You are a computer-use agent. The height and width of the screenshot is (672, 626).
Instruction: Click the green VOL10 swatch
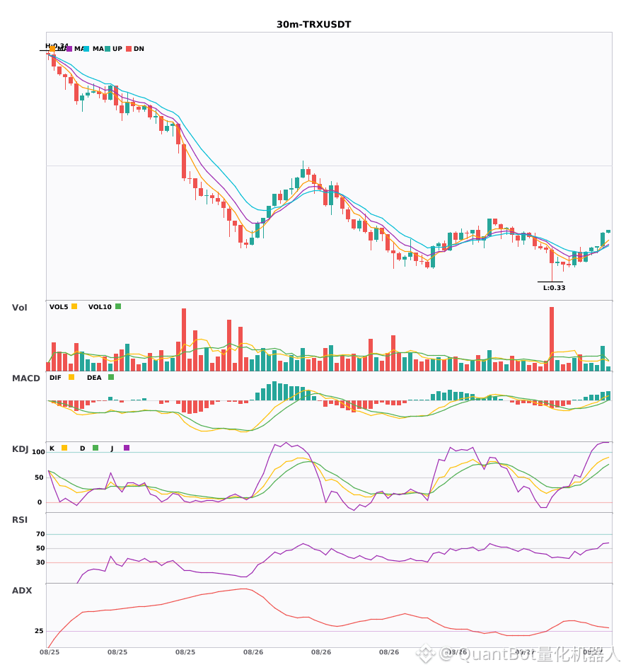point(118,306)
